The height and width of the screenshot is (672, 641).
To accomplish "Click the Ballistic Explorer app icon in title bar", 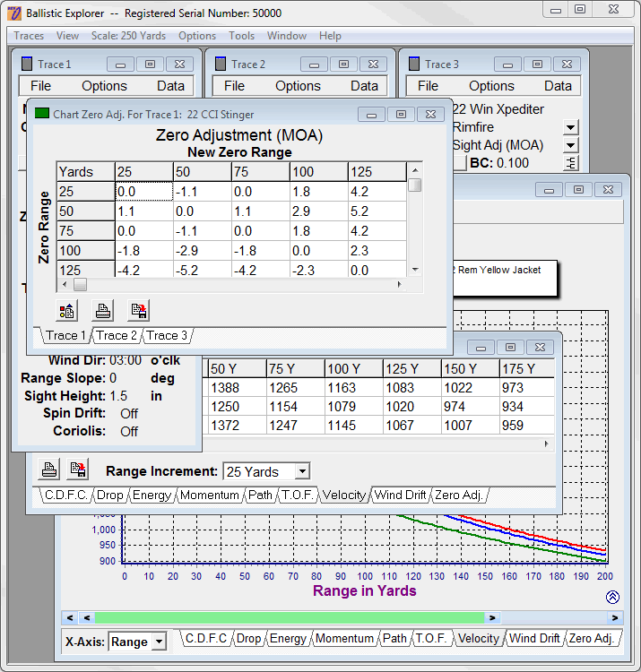I will coord(14,13).
